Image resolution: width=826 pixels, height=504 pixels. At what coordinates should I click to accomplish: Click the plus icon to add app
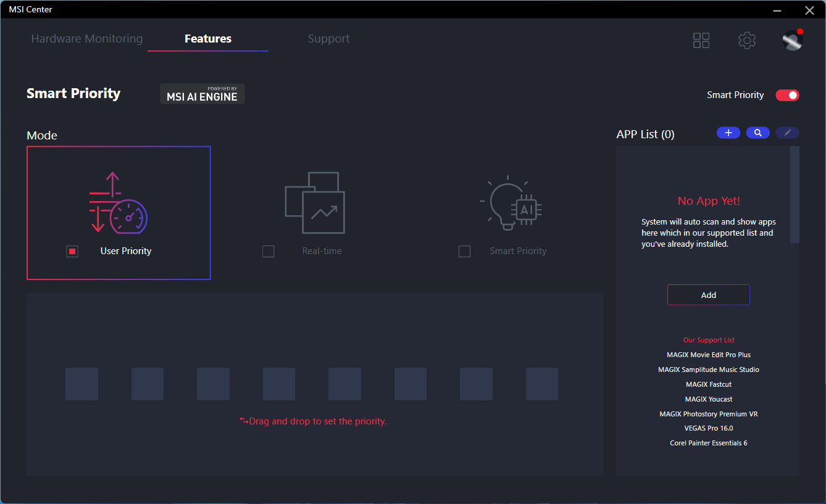[x=728, y=133]
